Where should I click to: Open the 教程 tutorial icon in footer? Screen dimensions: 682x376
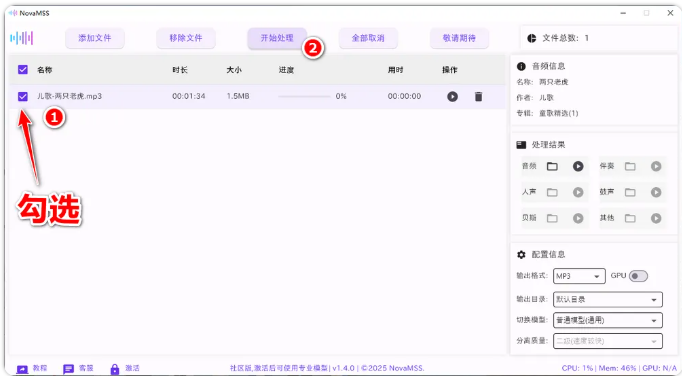(x=22, y=369)
